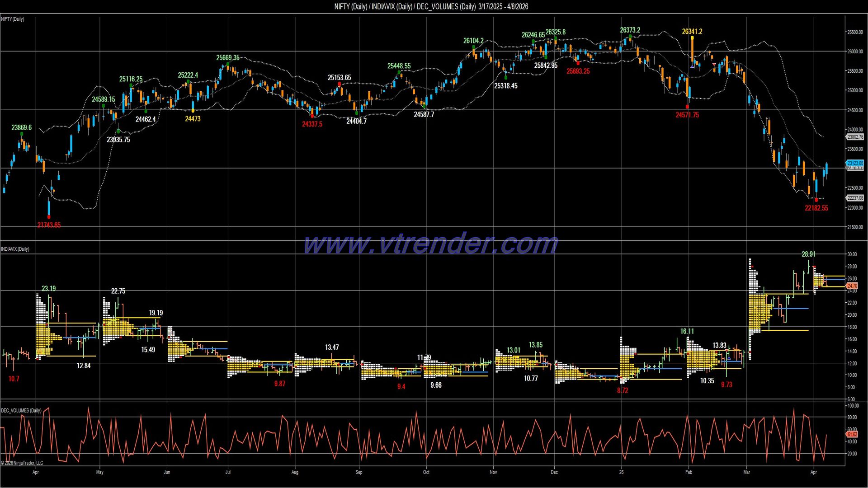Select the 26373.2 swing high label
The height and width of the screenshot is (488, 868).
(x=630, y=30)
